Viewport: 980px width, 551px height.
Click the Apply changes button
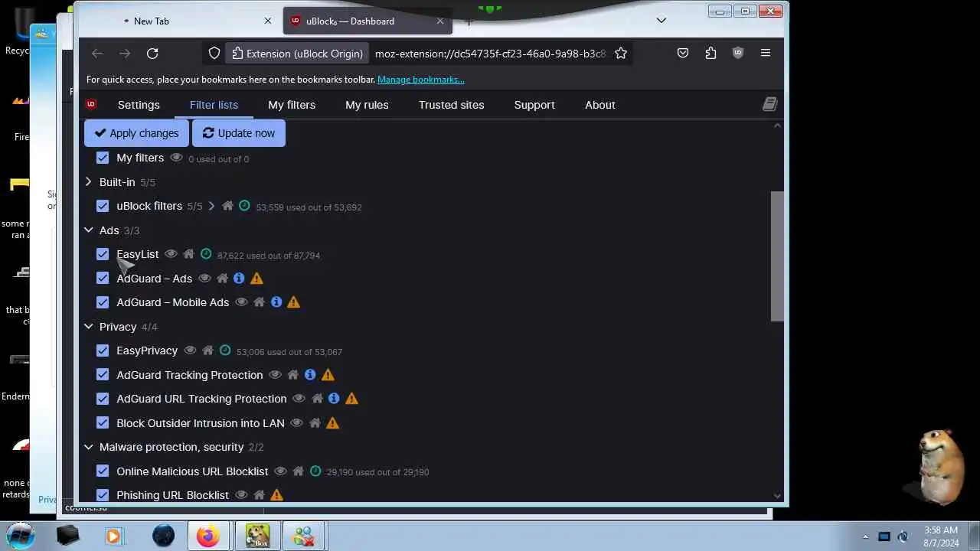(x=136, y=133)
